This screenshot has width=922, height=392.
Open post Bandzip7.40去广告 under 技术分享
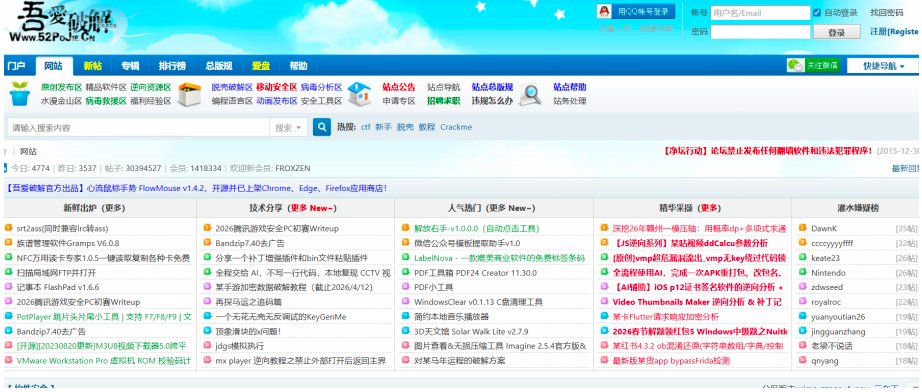pos(250,243)
